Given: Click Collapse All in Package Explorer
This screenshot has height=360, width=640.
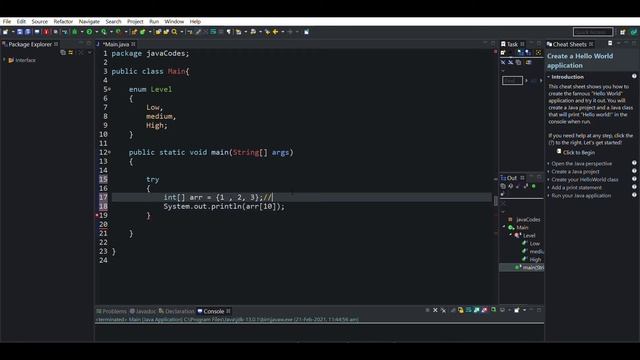Looking at the screenshot, I should coord(63,52).
